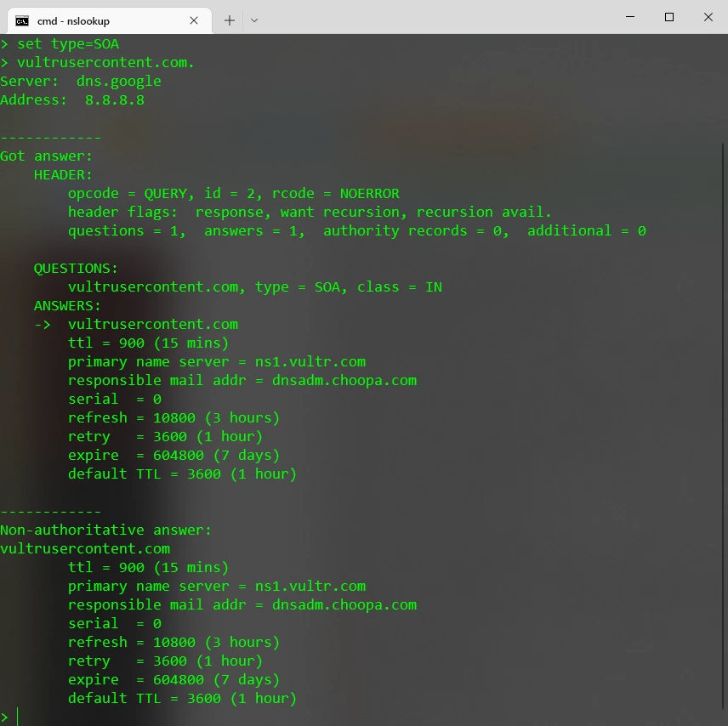Select the cmd - nslookup tab
728x726 pixels.
(110, 21)
